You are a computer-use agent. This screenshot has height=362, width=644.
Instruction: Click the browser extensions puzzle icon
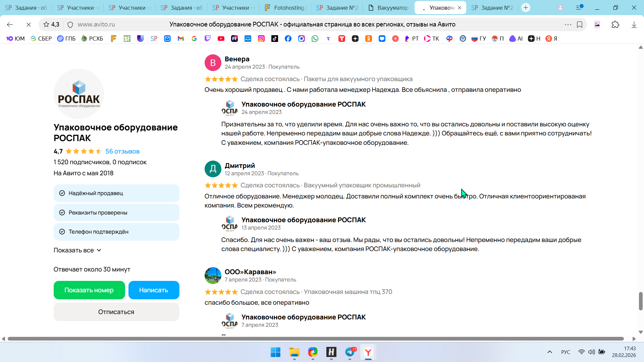click(615, 24)
